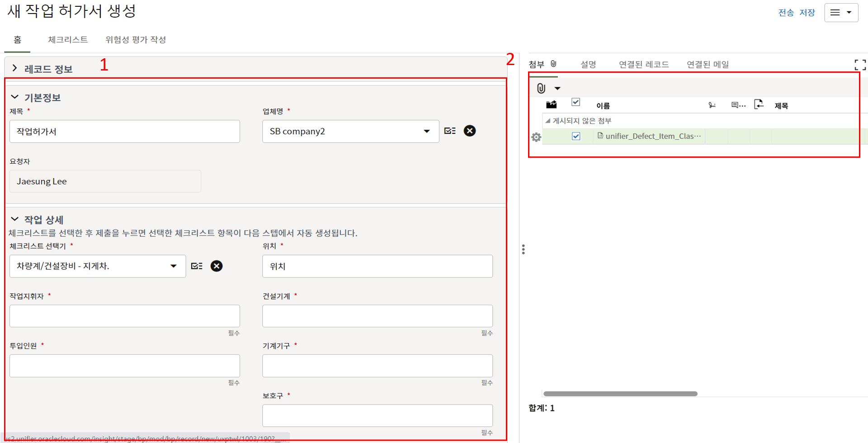
Task: Open the picker list icon next to 업체명
Action: point(450,131)
